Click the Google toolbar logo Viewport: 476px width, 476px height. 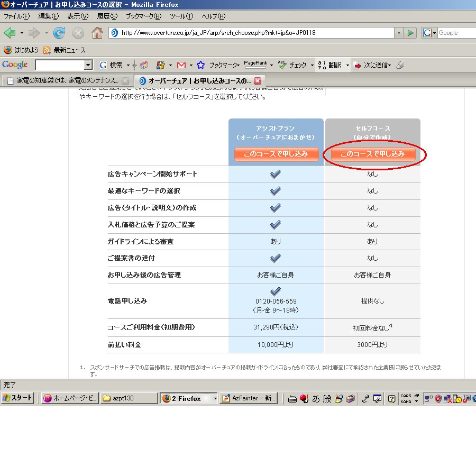tap(15, 65)
